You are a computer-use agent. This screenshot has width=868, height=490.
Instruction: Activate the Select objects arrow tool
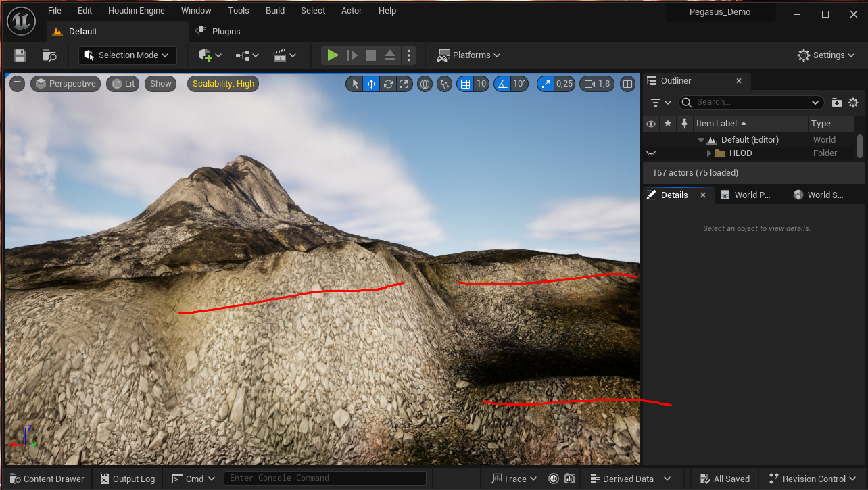pos(355,84)
